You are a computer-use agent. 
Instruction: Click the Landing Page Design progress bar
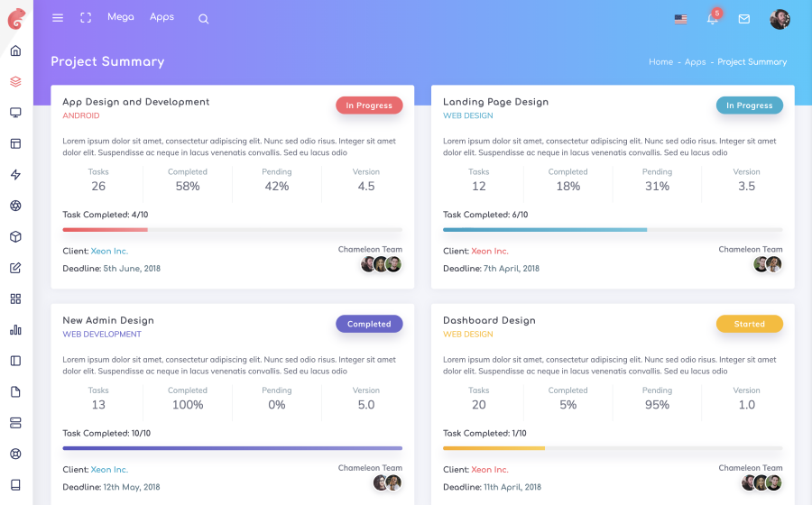613,230
